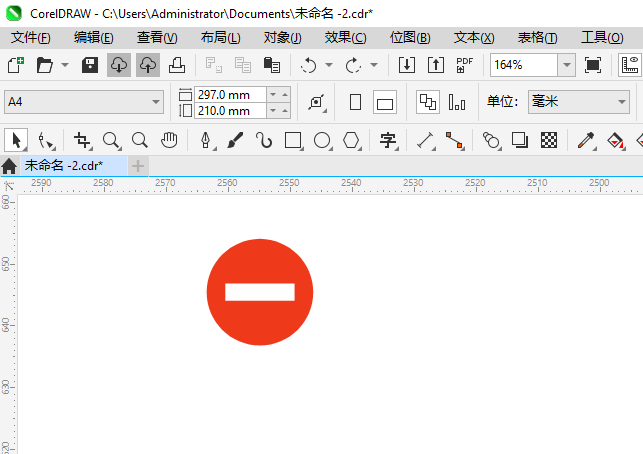This screenshot has width=643, height=454.
Task: Select the Artistic Media brush tool
Action: tap(235, 140)
